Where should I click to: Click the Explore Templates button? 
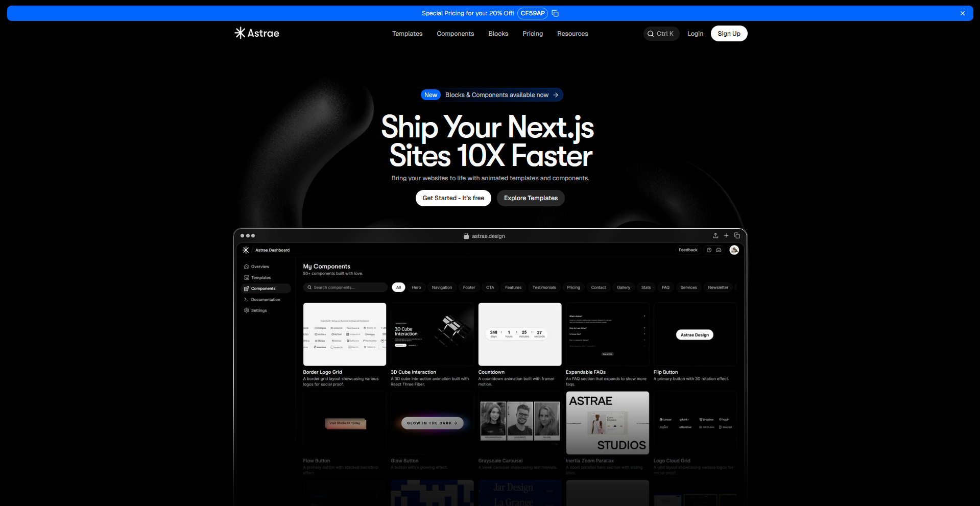click(x=530, y=198)
